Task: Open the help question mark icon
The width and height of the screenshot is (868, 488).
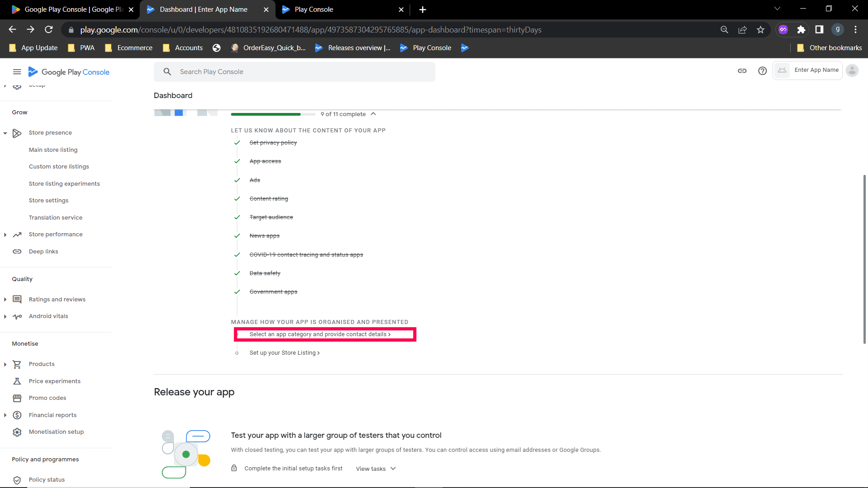Action: click(x=762, y=71)
